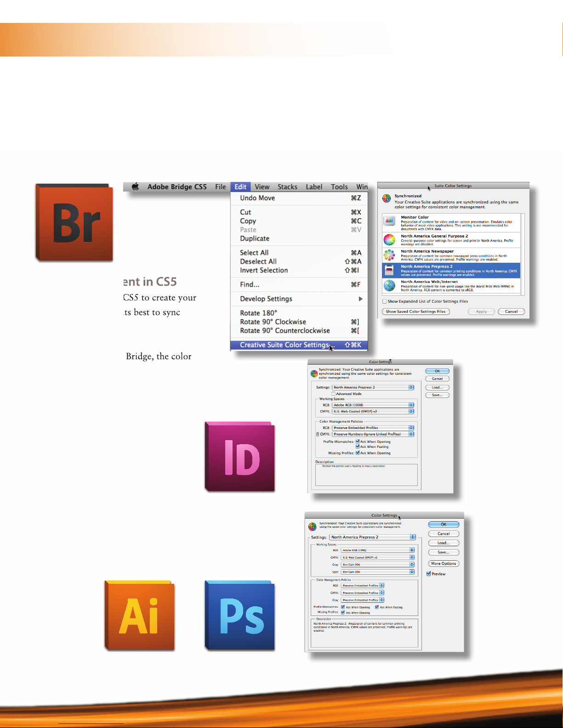Viewport: 563px width, 728px height.
Task: Open the Apple menu logo
Action: [x=135, y=187]
